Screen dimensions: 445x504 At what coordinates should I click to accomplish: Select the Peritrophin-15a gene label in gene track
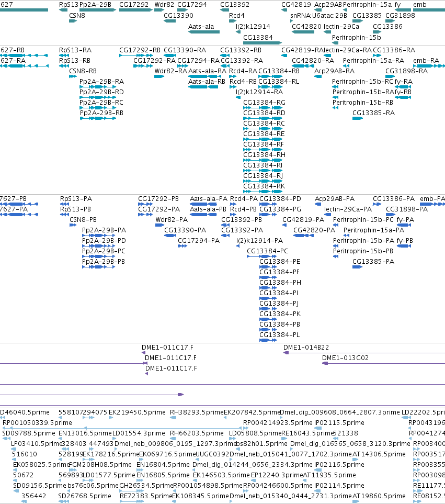(x=367, y=5)
